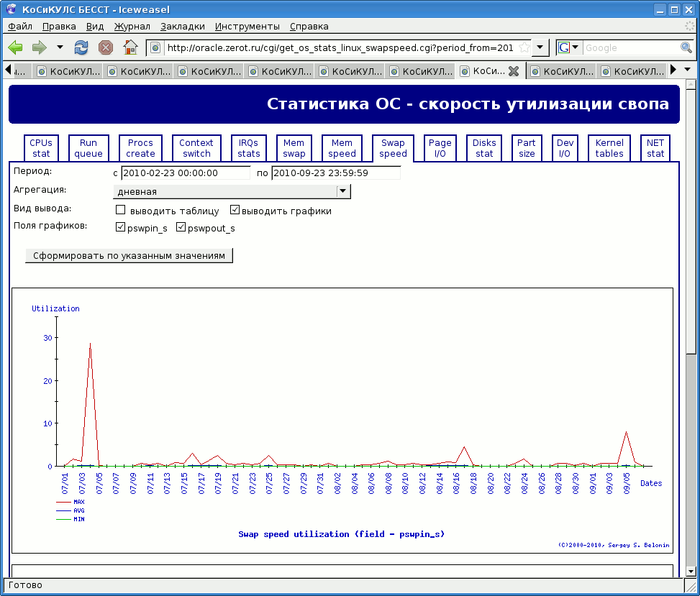
Task: Click the period end date field
Action: 336,173
